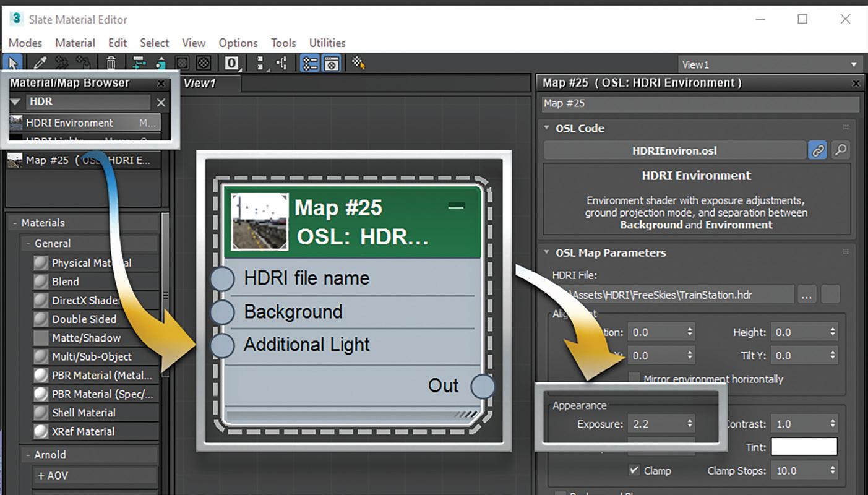Open the Utilities menu
Viewport: 868px width, 495px height.
click(327, 43)
